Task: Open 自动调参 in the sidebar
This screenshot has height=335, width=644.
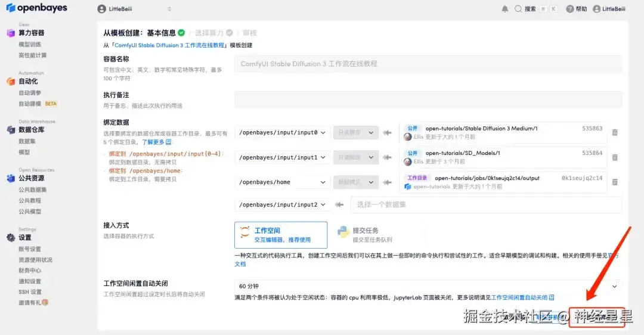Action: (x=30, y=93)
